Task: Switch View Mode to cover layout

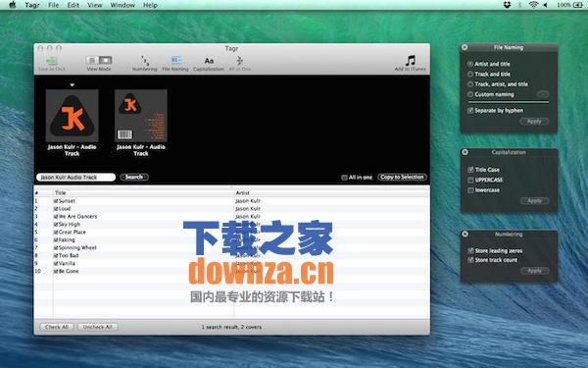Action: pyautogui.click(x=106, y=60)
